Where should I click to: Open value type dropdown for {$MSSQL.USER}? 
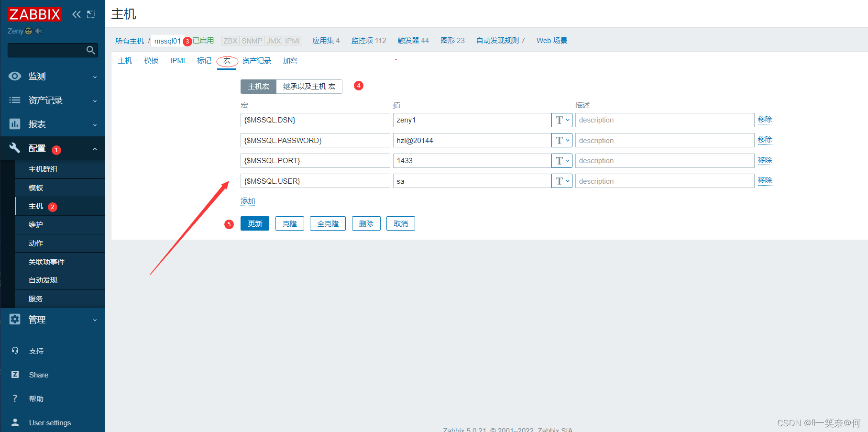click(562, 181)
